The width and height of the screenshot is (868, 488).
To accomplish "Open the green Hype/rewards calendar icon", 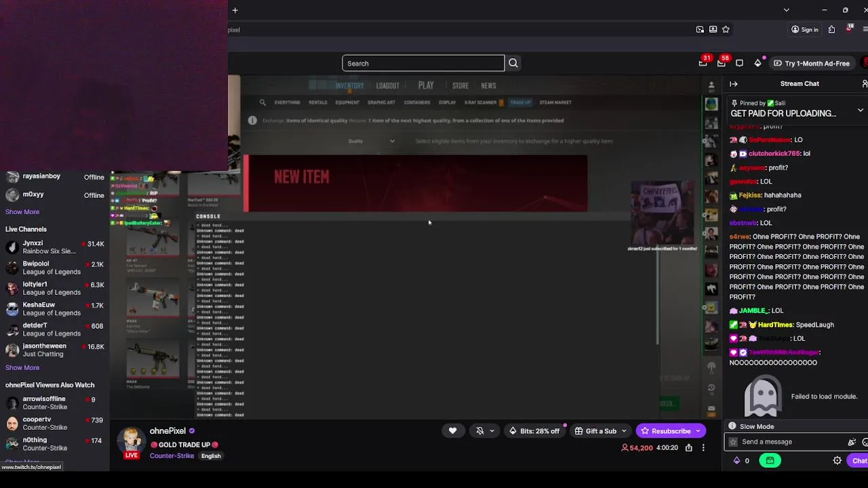I will (770, 460).
